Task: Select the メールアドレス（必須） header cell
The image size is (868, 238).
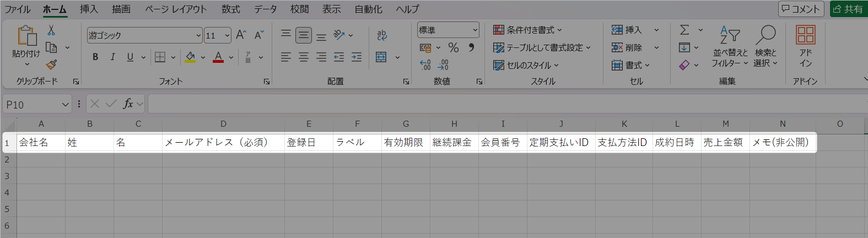Action: pyautogui.click(x=223, y=143)
